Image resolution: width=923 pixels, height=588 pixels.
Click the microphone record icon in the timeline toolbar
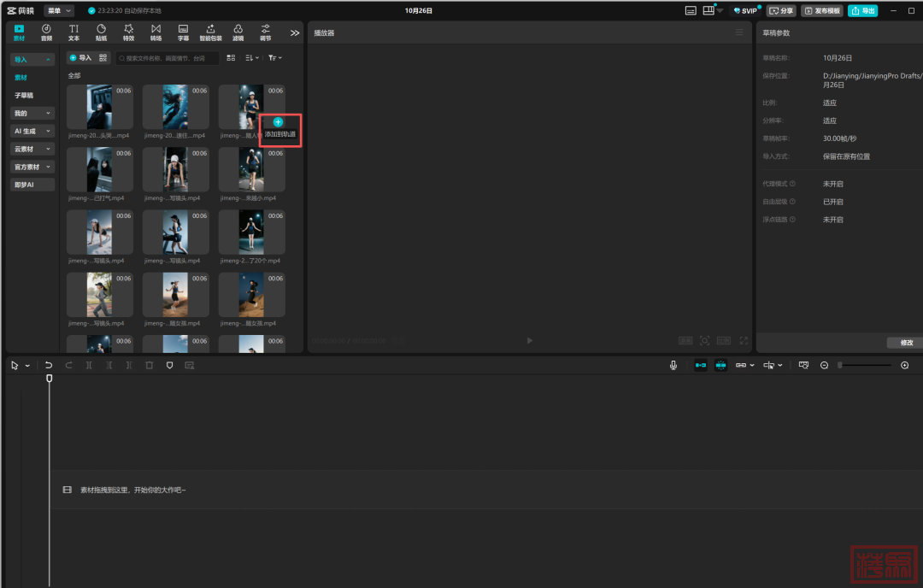tap(673, 365)
